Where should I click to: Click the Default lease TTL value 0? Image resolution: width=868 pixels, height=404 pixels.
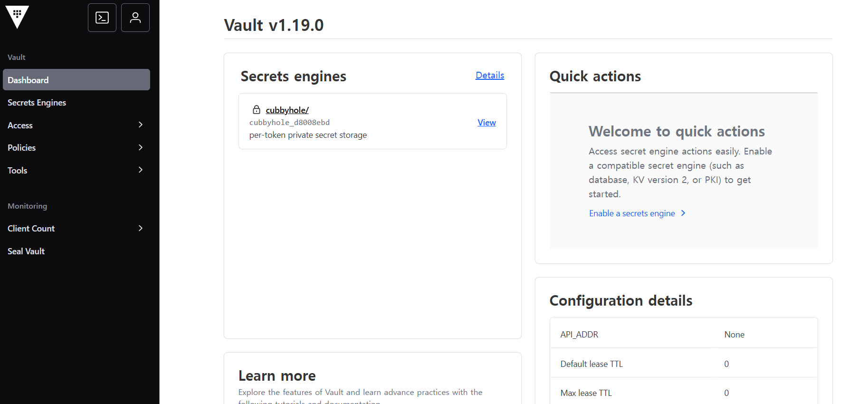(x=726, y=364)
